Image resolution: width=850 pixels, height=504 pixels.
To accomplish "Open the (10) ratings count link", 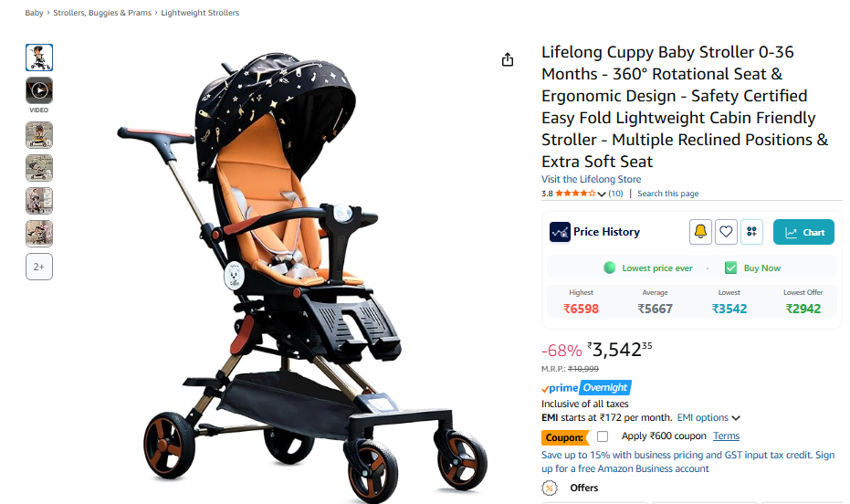I will pyautogui.click(x=615, y=194).
